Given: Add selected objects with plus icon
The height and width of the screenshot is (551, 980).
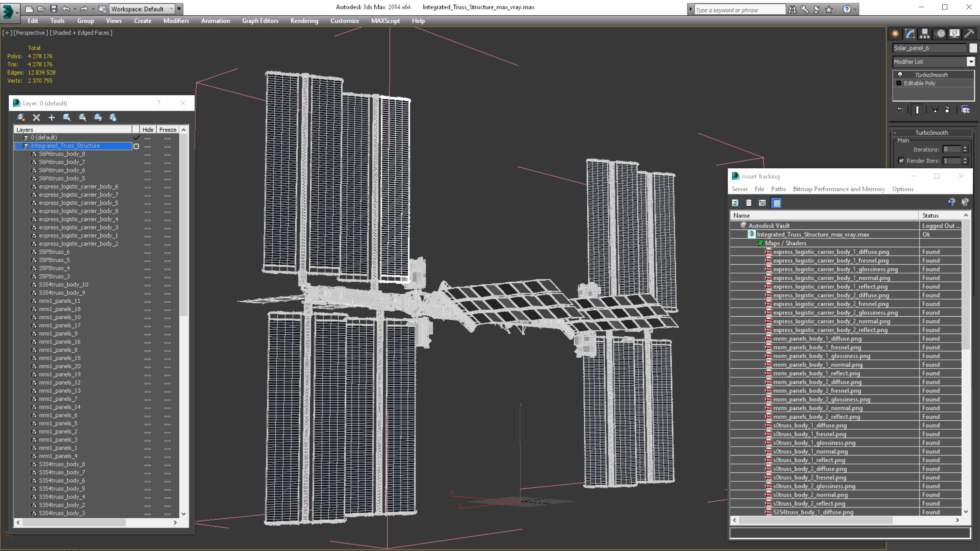Looking at the screenshot, I should click(51, 117).
